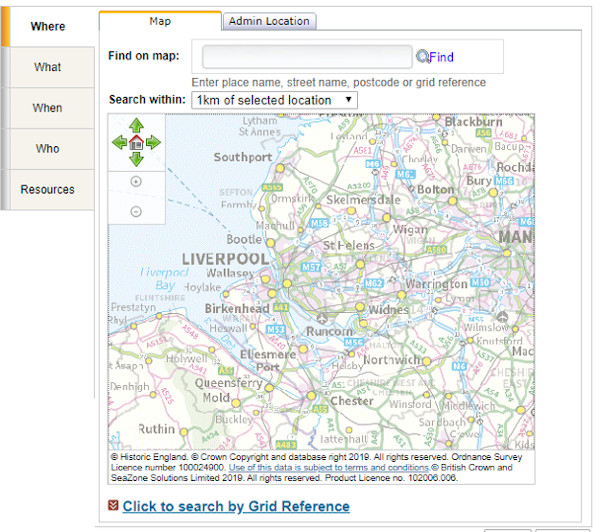Click the M62 motorway label
The height and width of the screenshot is (532, 600).
(373, 283)
